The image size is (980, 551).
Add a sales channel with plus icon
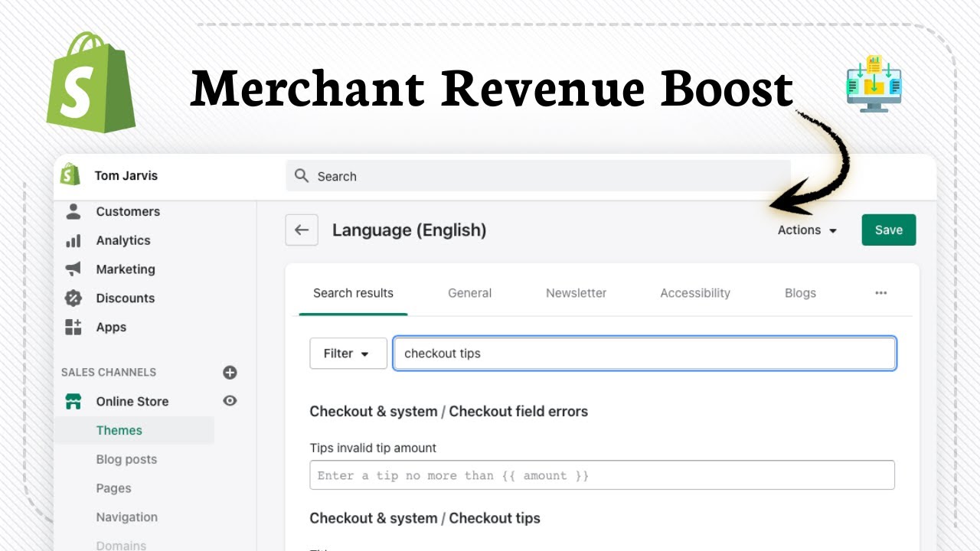point(230,373)
